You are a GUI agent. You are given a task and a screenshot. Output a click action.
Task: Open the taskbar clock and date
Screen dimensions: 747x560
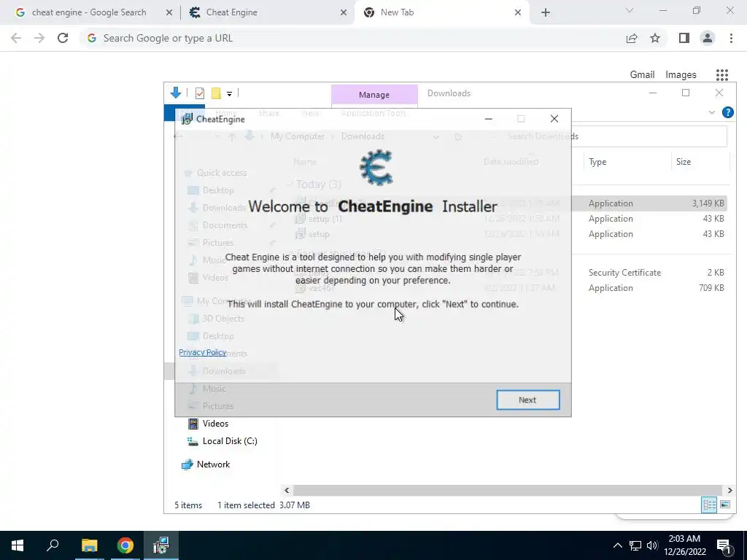pyautogui.click(x=684, y=545)
